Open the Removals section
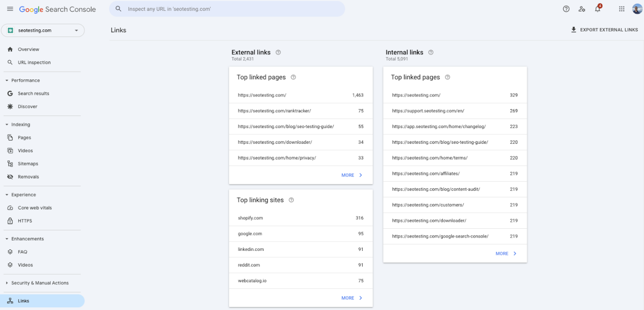This screenshot has height=310, width=644. (x=28, y=177)
